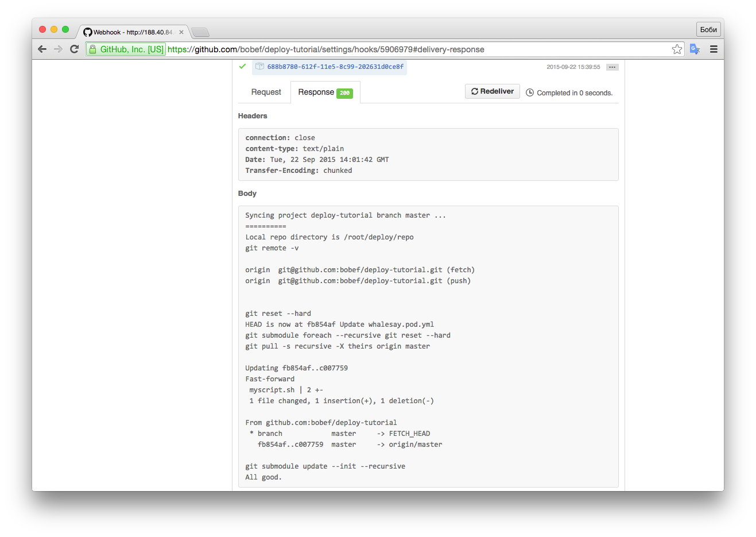The height and width of the screenshot is (537, 756).
Task: Click the 'Completed in 0 seconds.' text
Action: (575, 93)
